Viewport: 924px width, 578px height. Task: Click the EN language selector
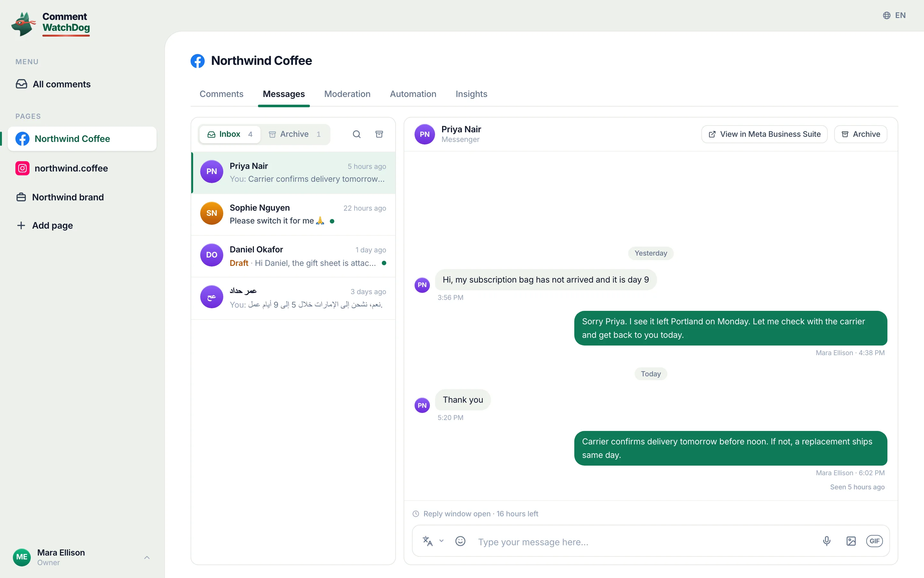coord(894,15)
